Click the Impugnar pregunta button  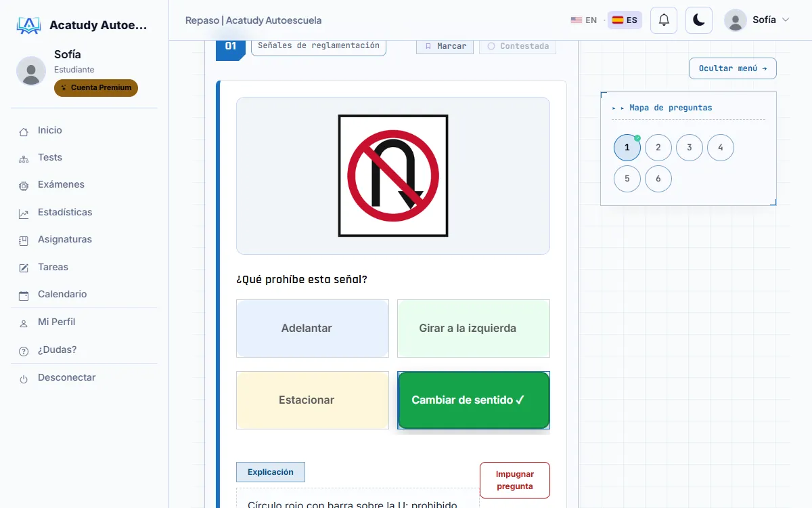(x=515, y=480)
